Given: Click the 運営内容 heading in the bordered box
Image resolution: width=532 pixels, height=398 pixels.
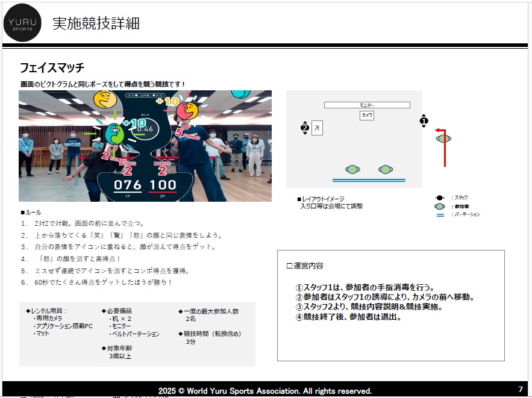Looking at the screenshot, I should (x=305, y=266).
